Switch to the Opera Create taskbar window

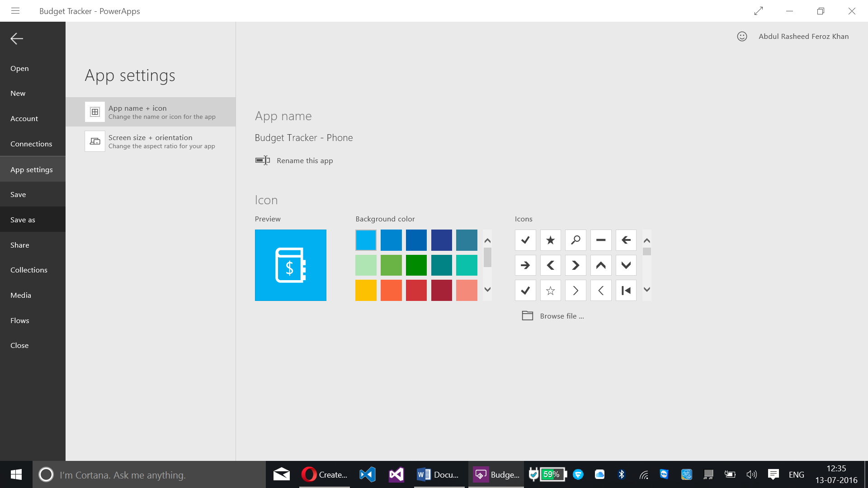[x=325, y=474]
